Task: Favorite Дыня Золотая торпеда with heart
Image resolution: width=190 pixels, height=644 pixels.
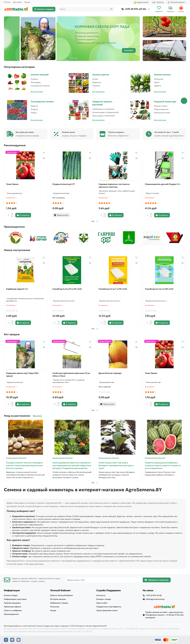Action: (136, 342)
